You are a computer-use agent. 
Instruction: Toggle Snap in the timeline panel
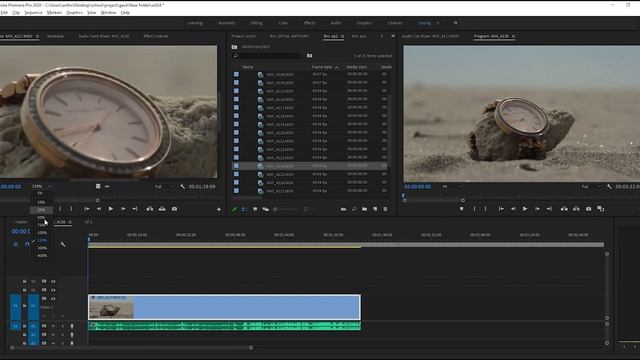[27, 244]
